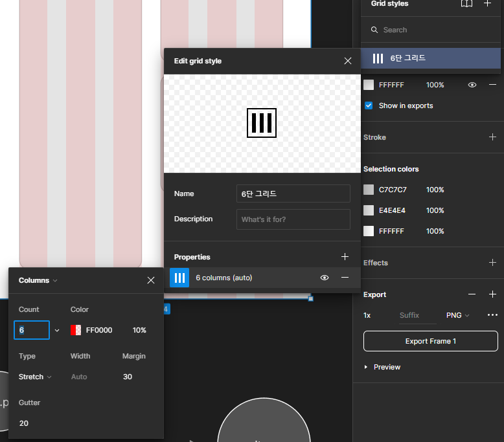Close the Columns settings popup

pos(151,280)
